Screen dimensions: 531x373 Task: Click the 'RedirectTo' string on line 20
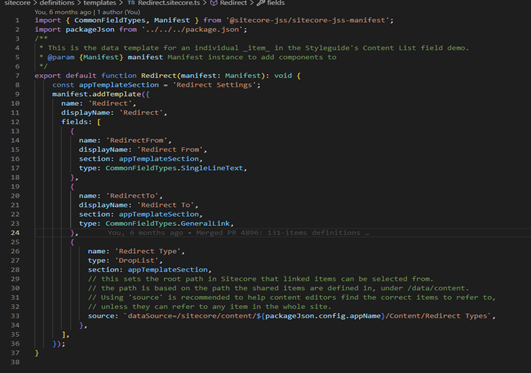132,196
